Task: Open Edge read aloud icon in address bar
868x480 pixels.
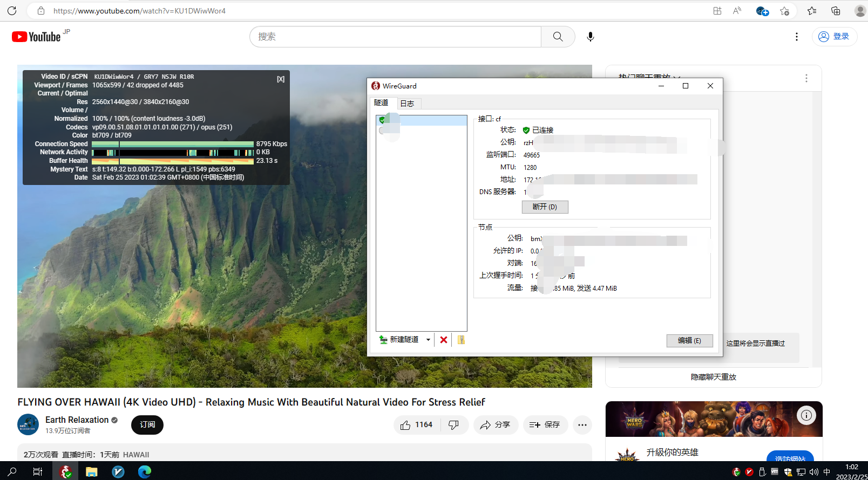Action: [737, 11]
